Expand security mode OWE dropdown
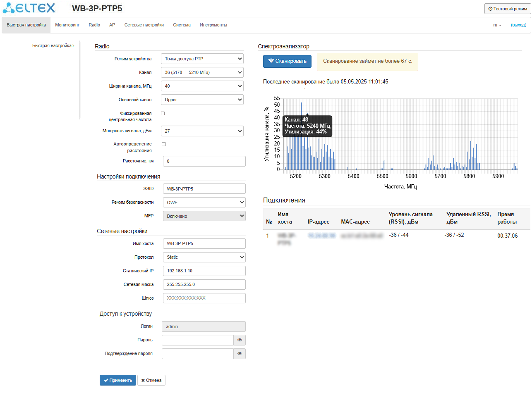Screen dimensions: 532x393 204,202
